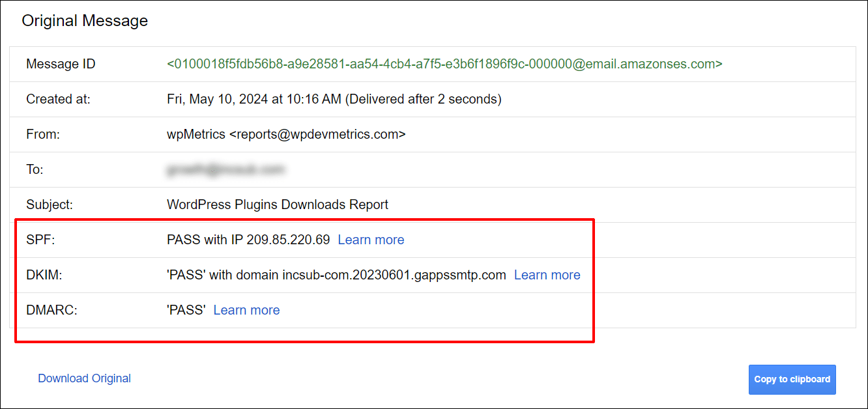Click the DKIM PASS value with gappssmtp domain

pos(336,274)
